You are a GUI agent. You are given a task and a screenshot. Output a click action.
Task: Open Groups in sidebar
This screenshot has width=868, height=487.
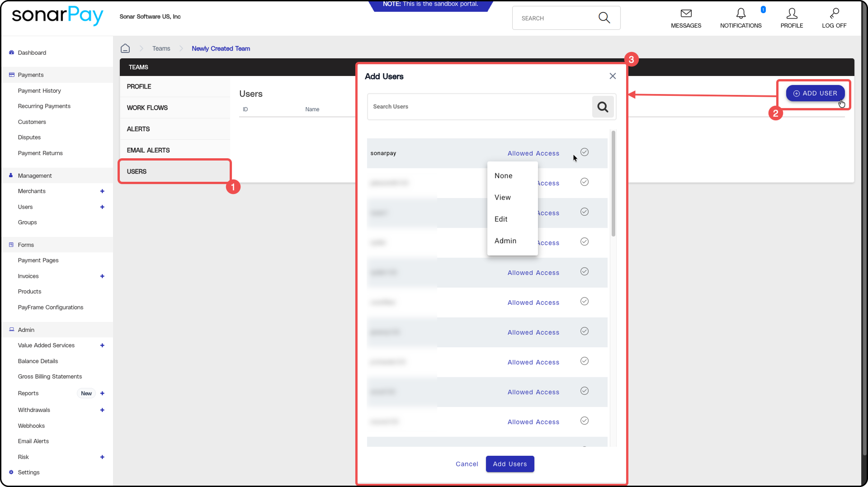[27, 222]
